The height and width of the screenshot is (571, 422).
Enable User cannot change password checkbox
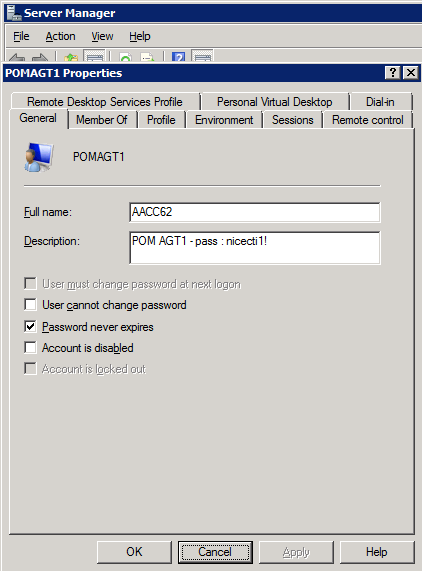tap(31, 304)
